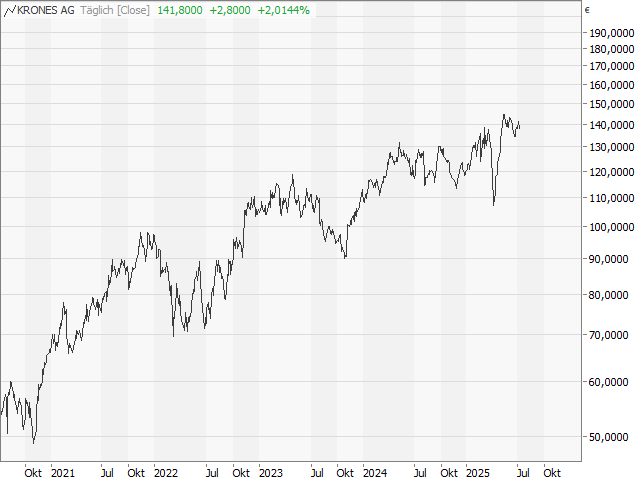This screenshot has height=480, width=640.
Task: Click the Jul label between 2023 and 2024
Action: click(x=317, y=473)
